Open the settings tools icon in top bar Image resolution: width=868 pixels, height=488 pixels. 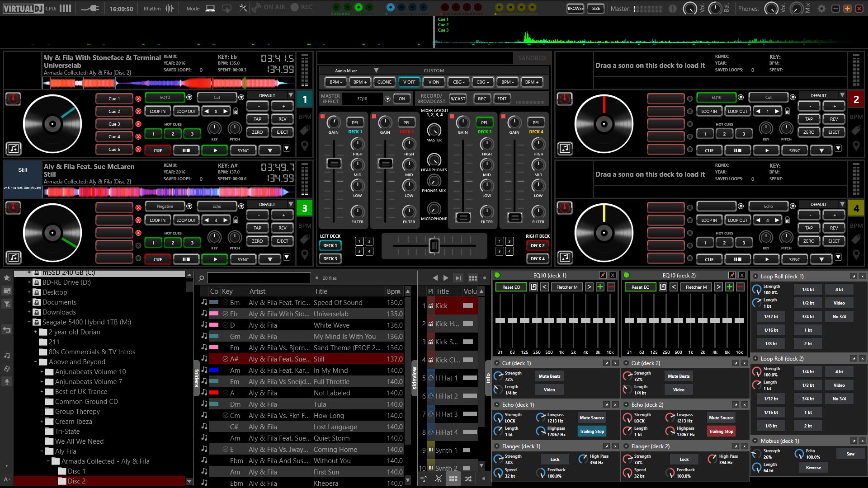pos(243,8)
